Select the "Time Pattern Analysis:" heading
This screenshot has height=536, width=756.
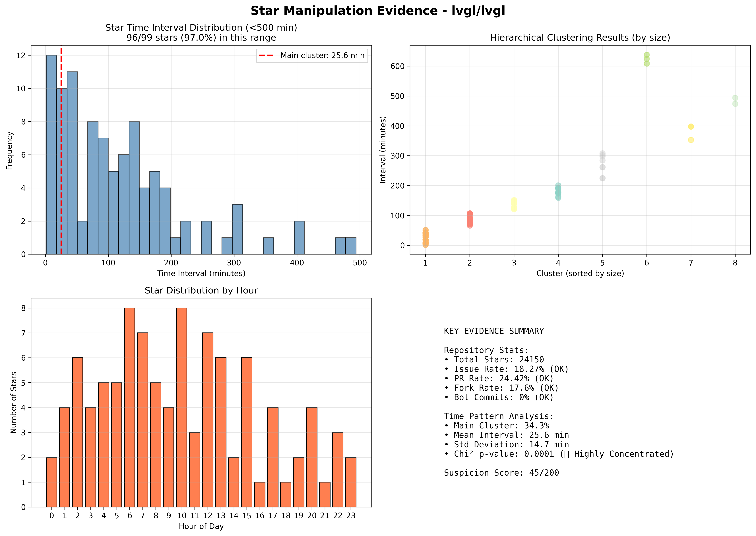[x=499, y=416]
